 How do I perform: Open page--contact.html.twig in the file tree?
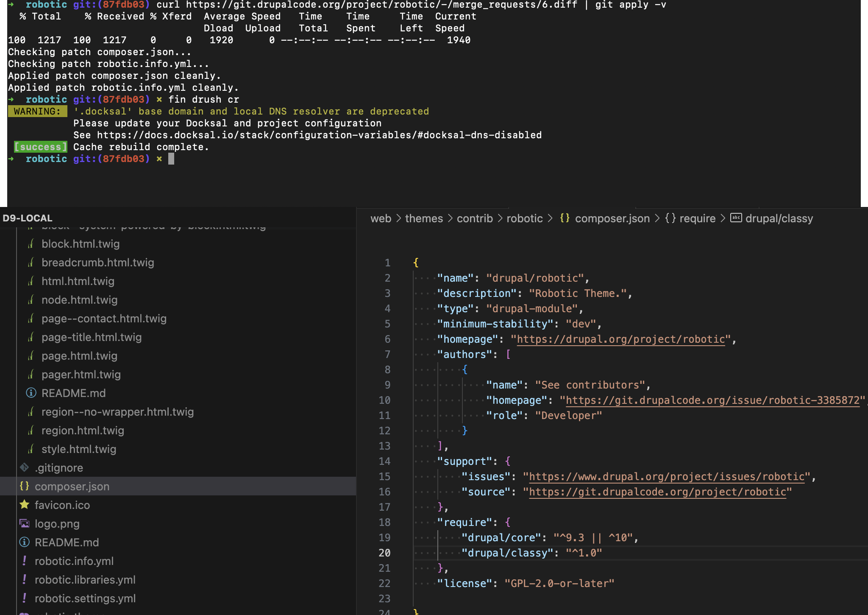(104, 319)
